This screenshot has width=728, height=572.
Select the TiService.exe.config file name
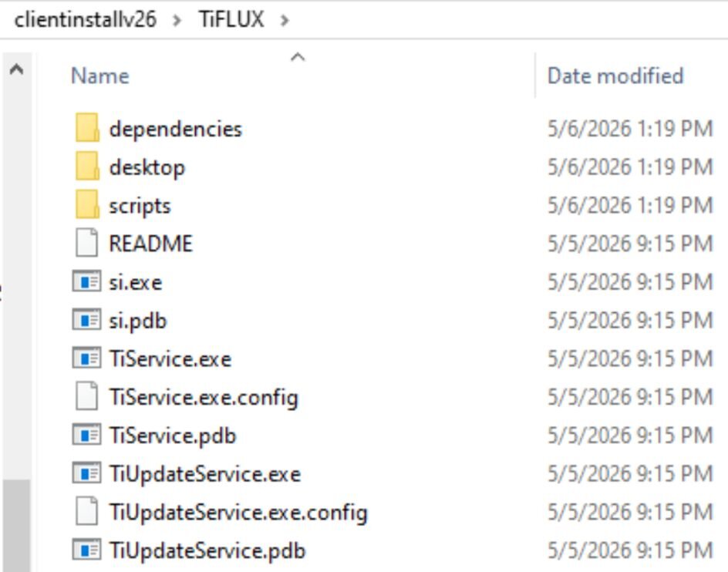point(204,398)
